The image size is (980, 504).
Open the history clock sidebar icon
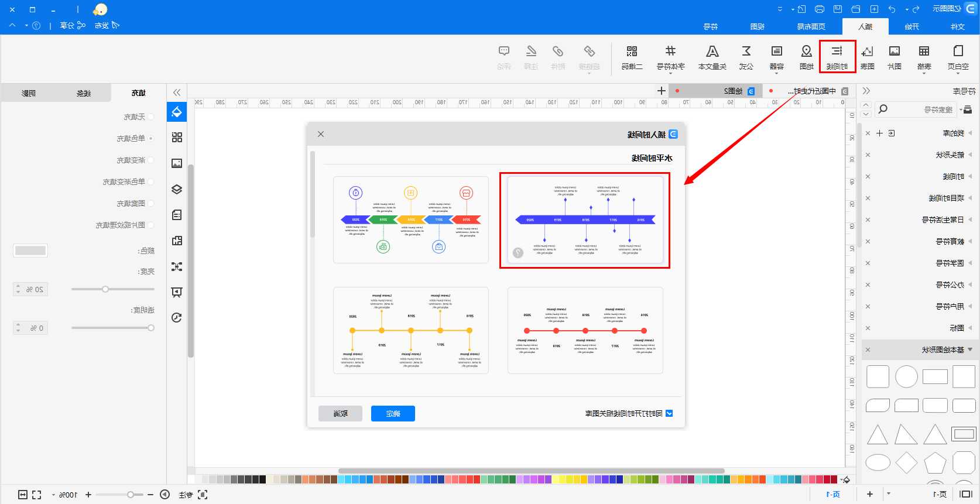pyautogui.click(x=177, y=317)
